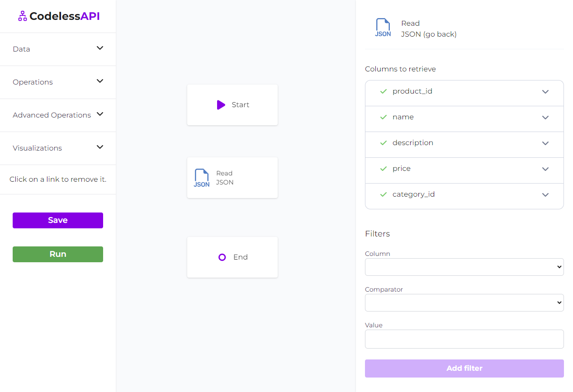The image size is (573, 392).
Task: Toggle the name column checkmark
Action: pos(384,117)
